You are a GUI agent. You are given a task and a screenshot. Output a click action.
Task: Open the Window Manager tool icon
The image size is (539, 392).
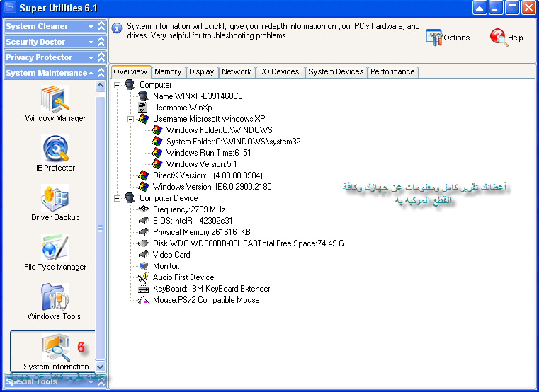(55, 99)
